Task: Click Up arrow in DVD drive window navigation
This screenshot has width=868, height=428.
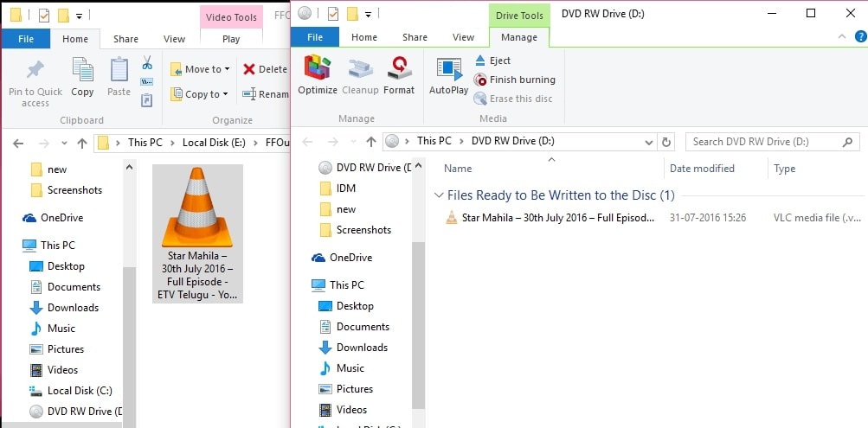Action: [371, 142]
